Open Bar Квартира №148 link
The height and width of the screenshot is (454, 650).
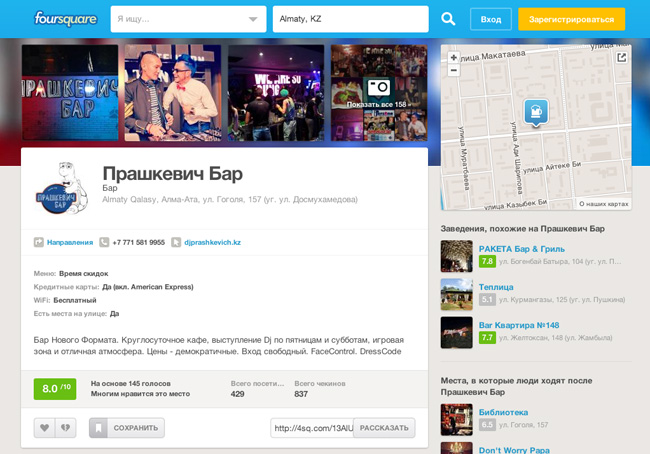[519, 325]
